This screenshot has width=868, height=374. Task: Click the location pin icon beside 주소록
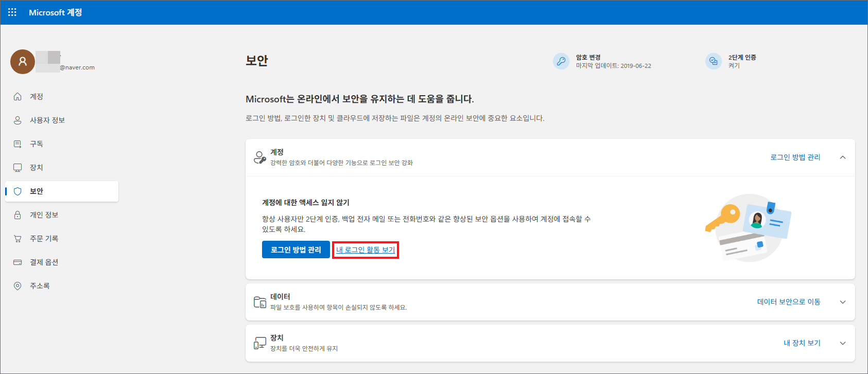pyautogui.click(x=18, y=286)
